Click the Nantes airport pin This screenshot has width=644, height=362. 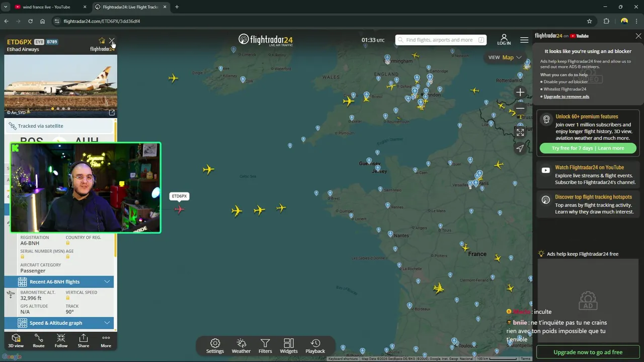click(x=390, y=234)
